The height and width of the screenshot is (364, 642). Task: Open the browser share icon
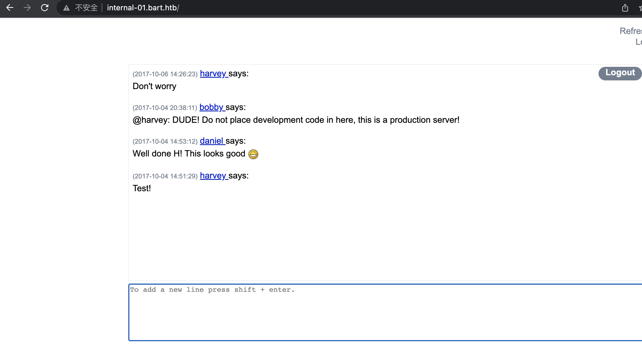tap(625, 8)
